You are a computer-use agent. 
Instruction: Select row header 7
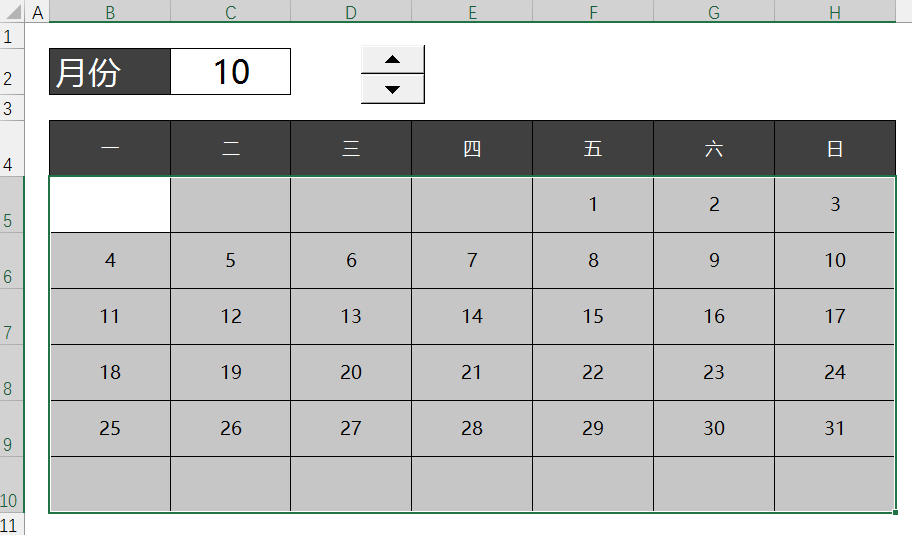coord(12,317)
